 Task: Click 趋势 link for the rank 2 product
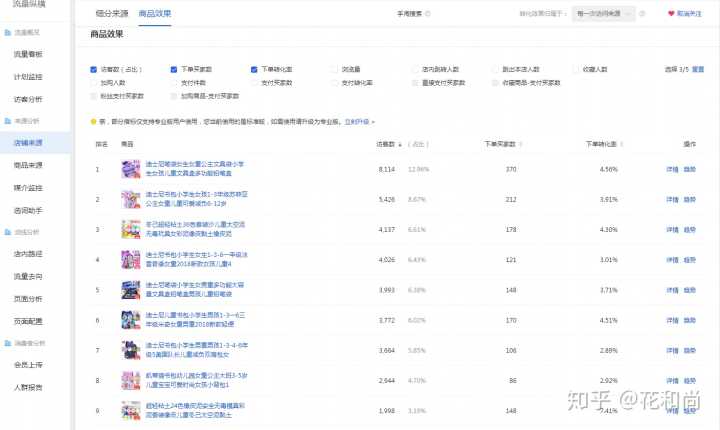point(690,199)
